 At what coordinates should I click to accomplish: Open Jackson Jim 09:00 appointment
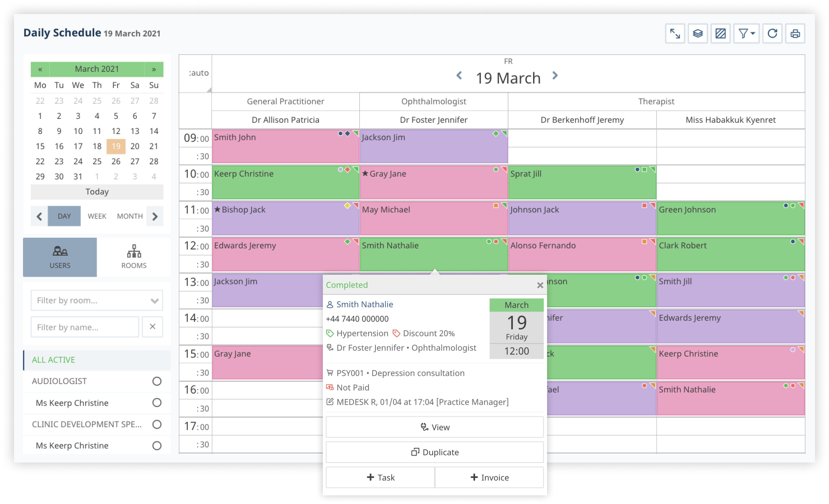point(434,146)
